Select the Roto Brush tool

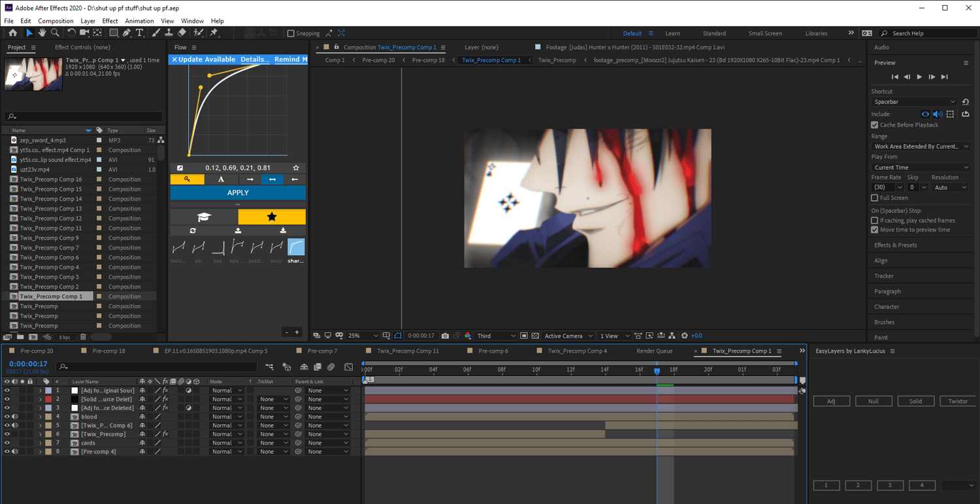pyautogui.click(x=199, y=33)
